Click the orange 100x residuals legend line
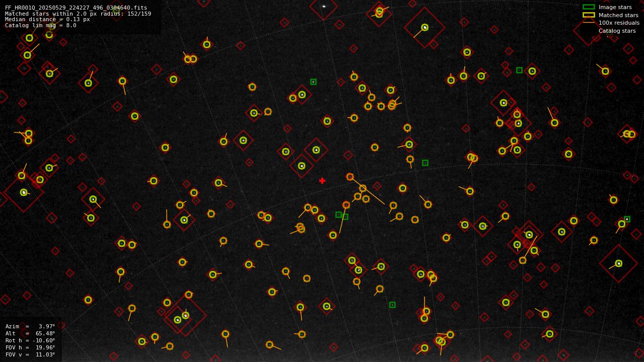 tap(589, 23)
